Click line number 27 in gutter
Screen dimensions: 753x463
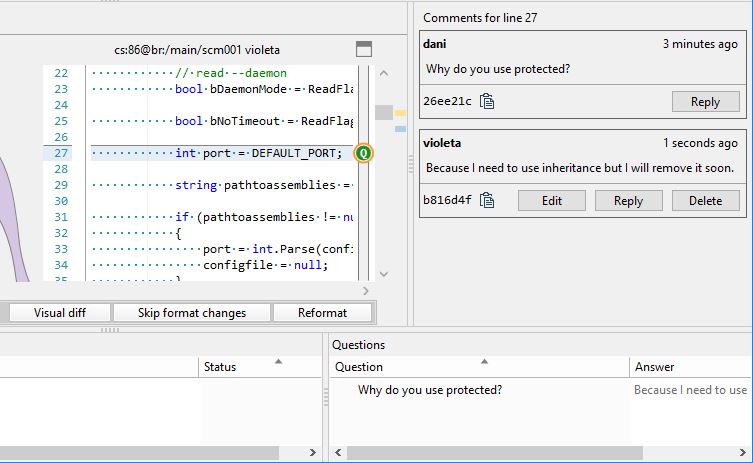(61, 153)
